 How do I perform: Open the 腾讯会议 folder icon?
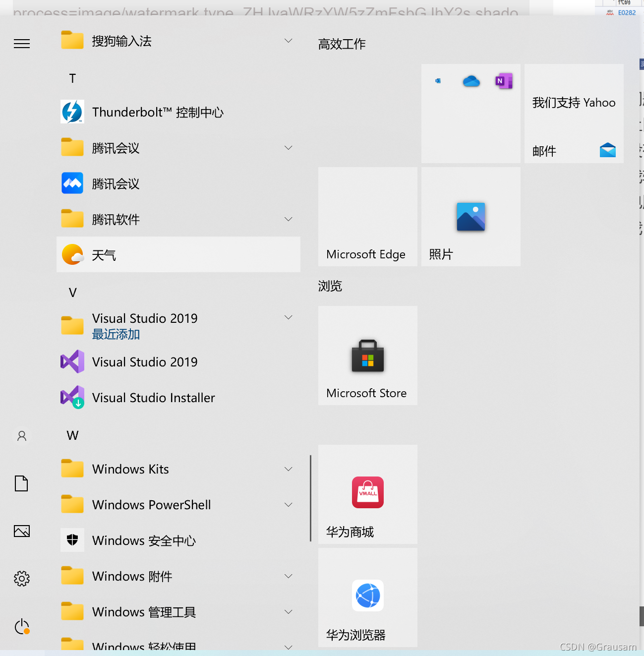pyautogui.click(x=72, y=147)
